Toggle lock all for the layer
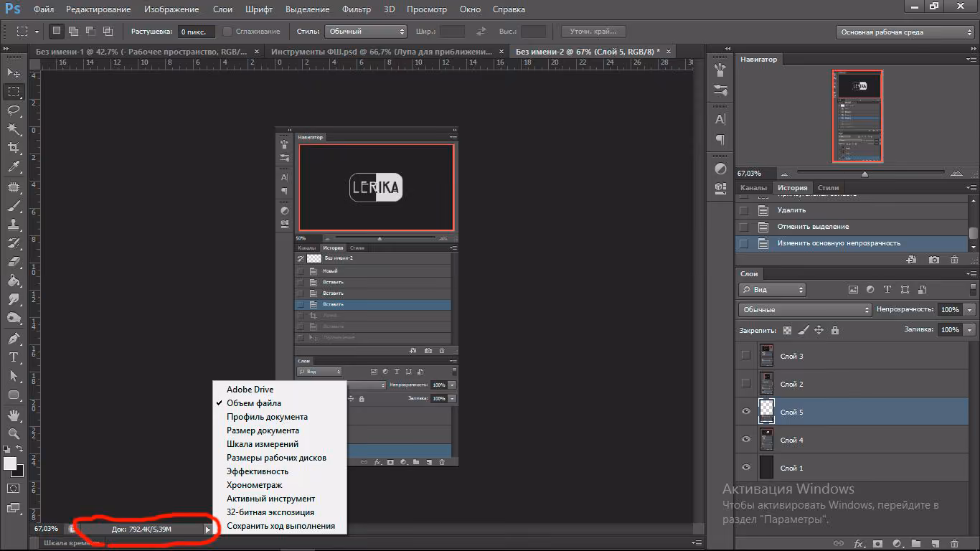 coord(834,330)
